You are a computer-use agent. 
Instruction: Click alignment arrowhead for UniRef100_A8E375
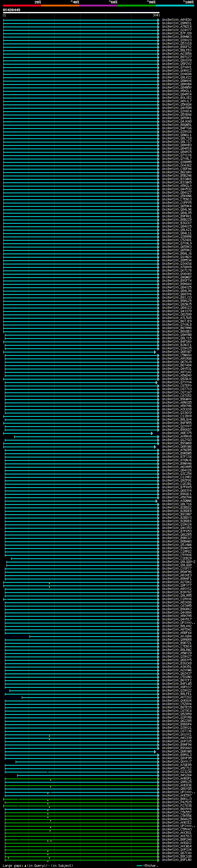[152, 433]
